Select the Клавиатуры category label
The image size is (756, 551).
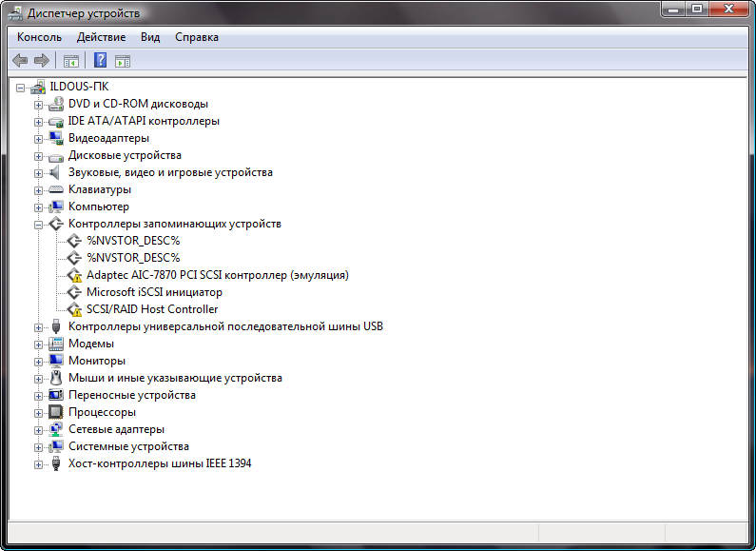pos(100,189)
